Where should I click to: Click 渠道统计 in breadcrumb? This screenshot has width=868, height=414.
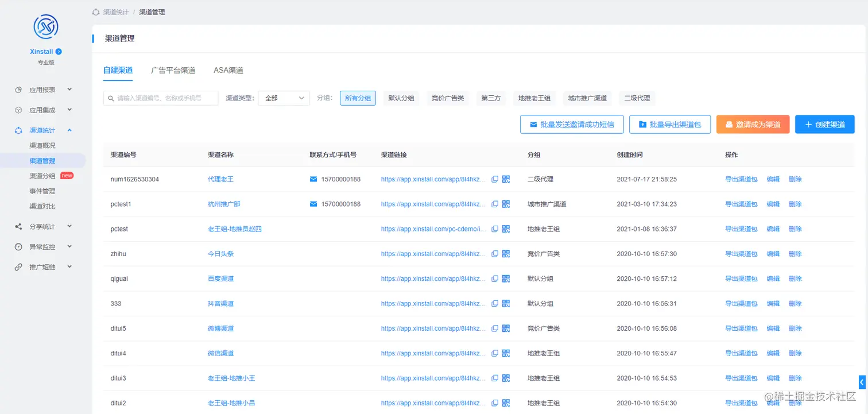(116, 11)
